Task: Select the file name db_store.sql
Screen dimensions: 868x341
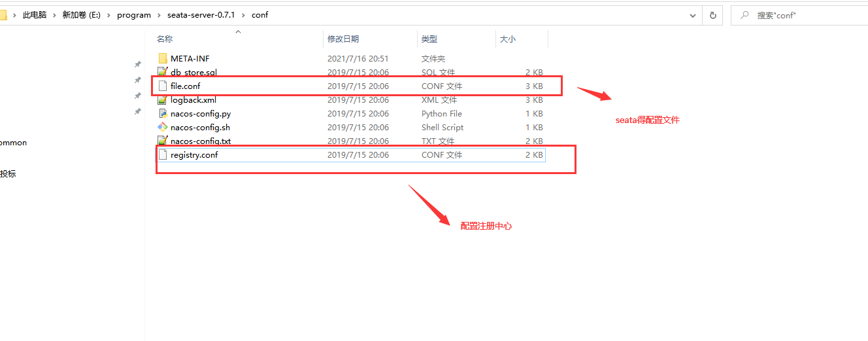Action: (x=193, y=72)
